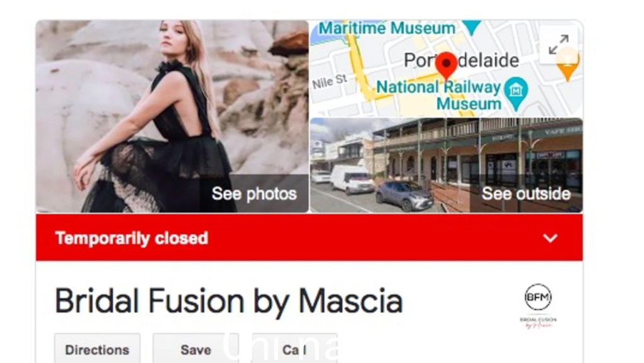Open See outside street view

[x=526, y=193]
